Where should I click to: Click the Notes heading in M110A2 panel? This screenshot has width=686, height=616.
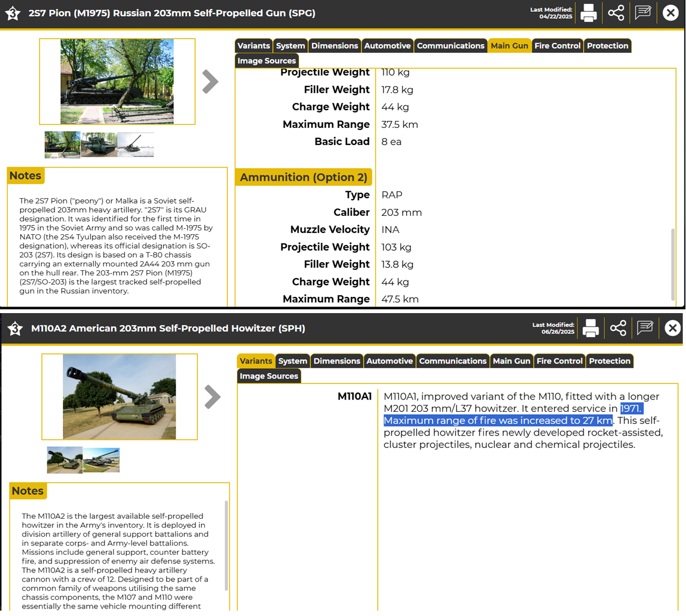[27, 491]
